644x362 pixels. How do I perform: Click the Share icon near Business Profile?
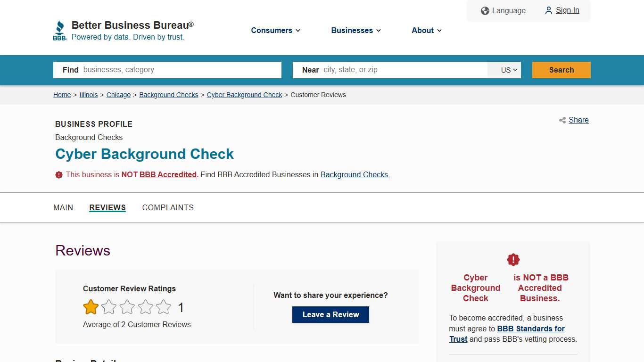(562, 120)
